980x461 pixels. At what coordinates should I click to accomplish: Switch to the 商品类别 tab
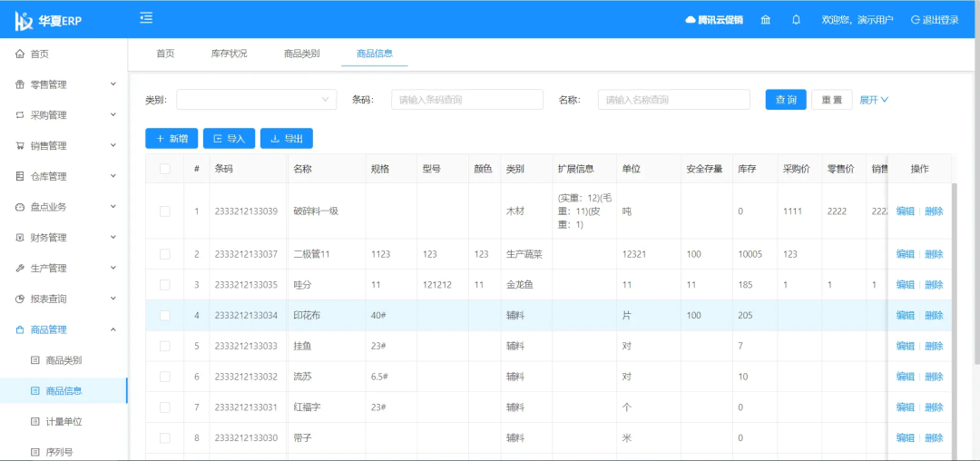(x=302, y=54)
